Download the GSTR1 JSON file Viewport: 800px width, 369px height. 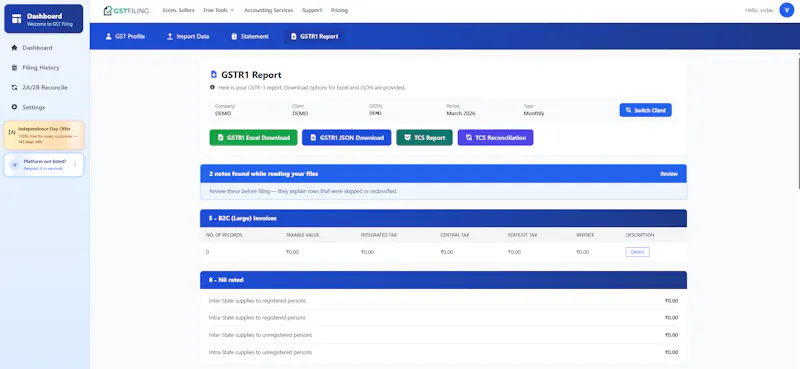[346, 138]
